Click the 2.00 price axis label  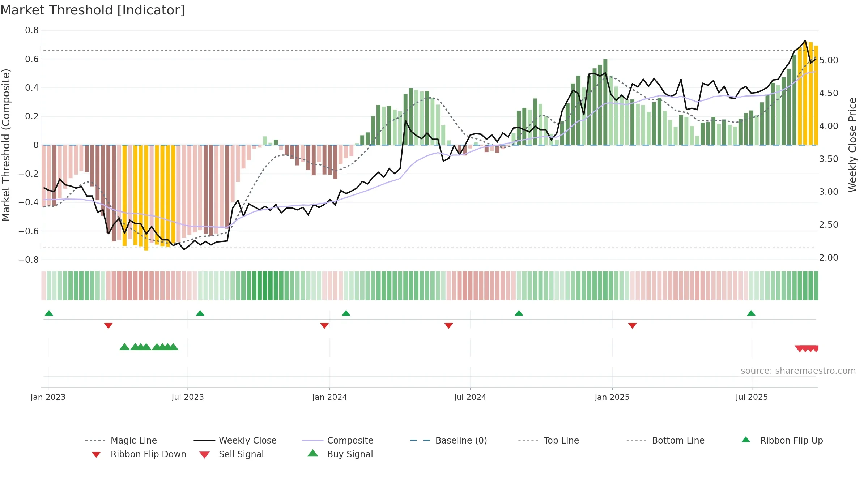[829, 258]
